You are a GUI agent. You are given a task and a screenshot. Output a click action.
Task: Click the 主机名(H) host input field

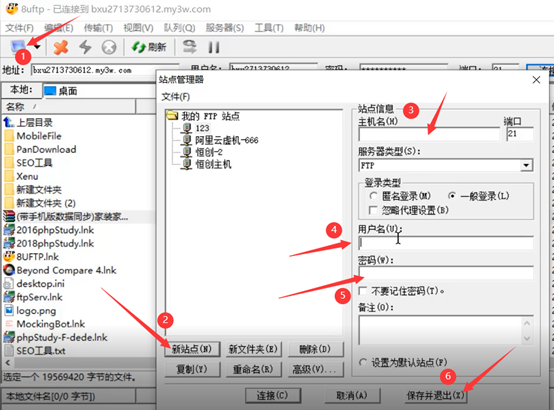(429, 134)
